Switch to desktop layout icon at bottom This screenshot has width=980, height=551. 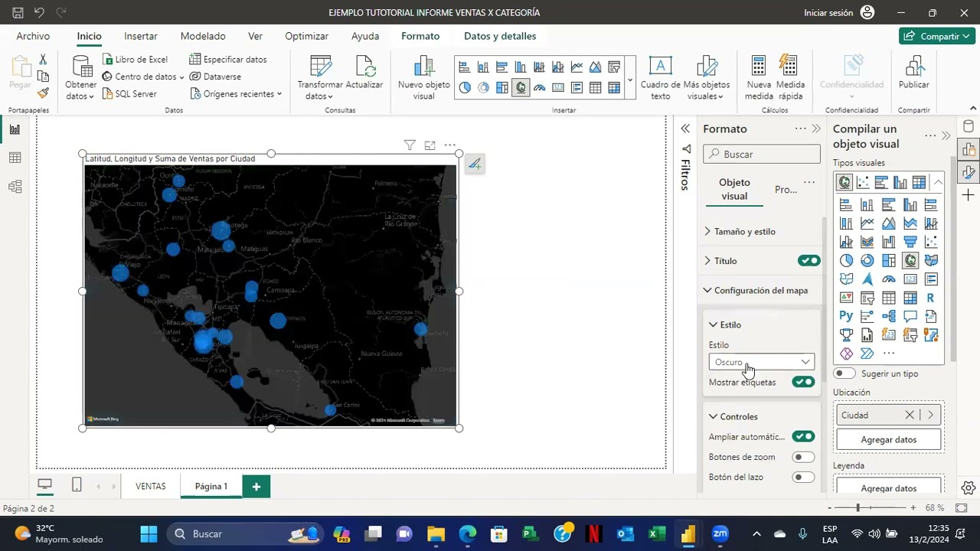45,485
